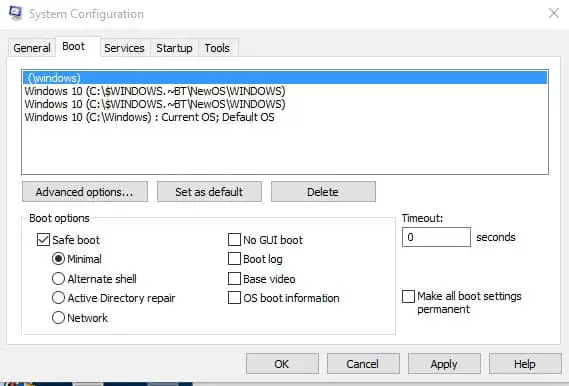
Task: Check Make all boot settings permanent
Action: [408, 296]
